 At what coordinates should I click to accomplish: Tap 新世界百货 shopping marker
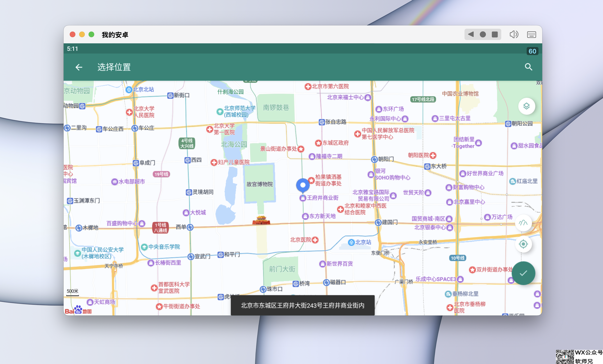pos(322,264)
